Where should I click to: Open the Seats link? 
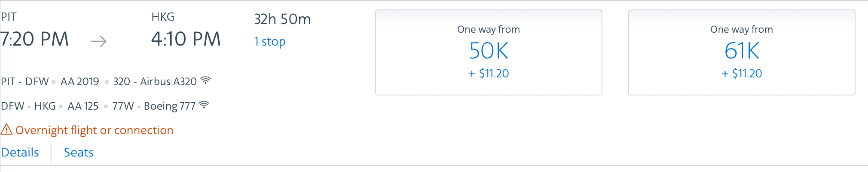(79, 152)
